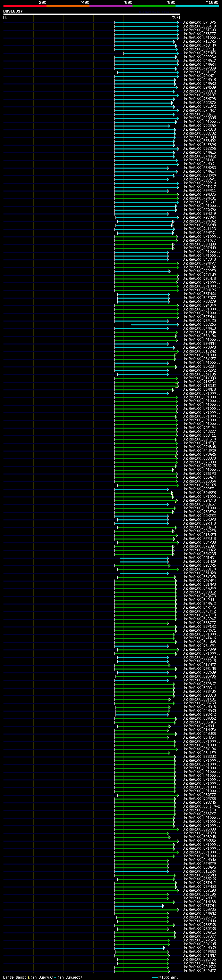The height and width of the screenshot is (980, 222).
Task: Select label UniRef100_Q41123
Action: point(199,229)
